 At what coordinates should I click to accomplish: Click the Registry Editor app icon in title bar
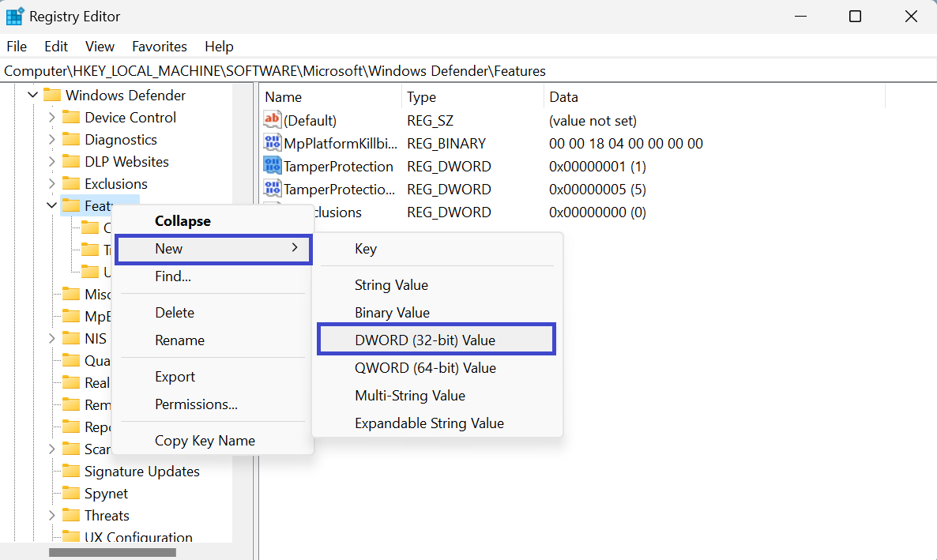click(15, 16)
